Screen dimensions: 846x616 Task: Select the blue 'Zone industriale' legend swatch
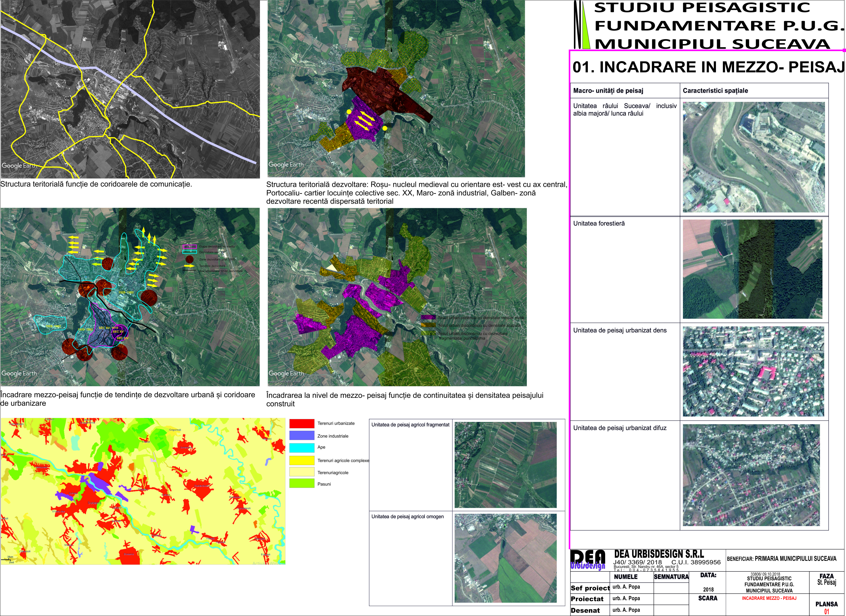(302, 436)
